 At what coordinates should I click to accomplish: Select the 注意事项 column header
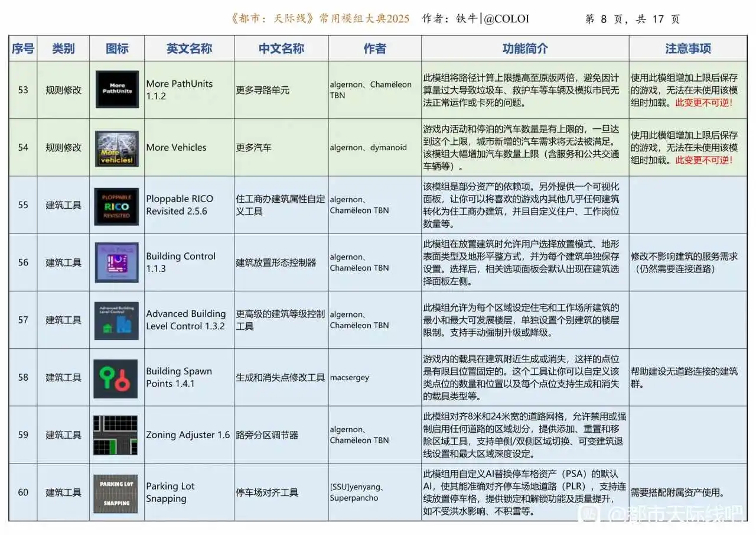point(687,48)
